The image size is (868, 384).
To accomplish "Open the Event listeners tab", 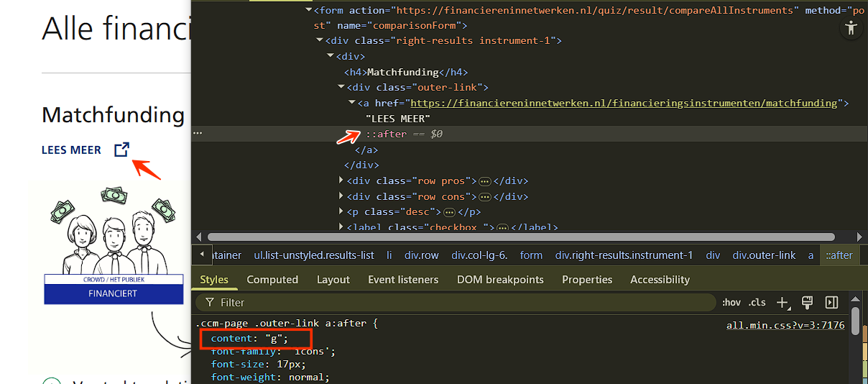I will tap(403, 280).
